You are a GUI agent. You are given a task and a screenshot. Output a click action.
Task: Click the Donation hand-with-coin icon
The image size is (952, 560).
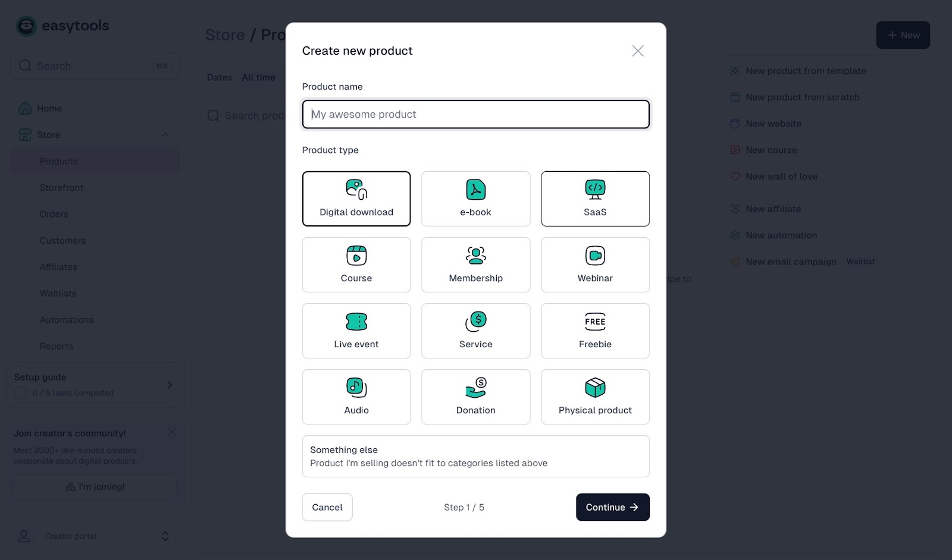(x=476, y=388)
